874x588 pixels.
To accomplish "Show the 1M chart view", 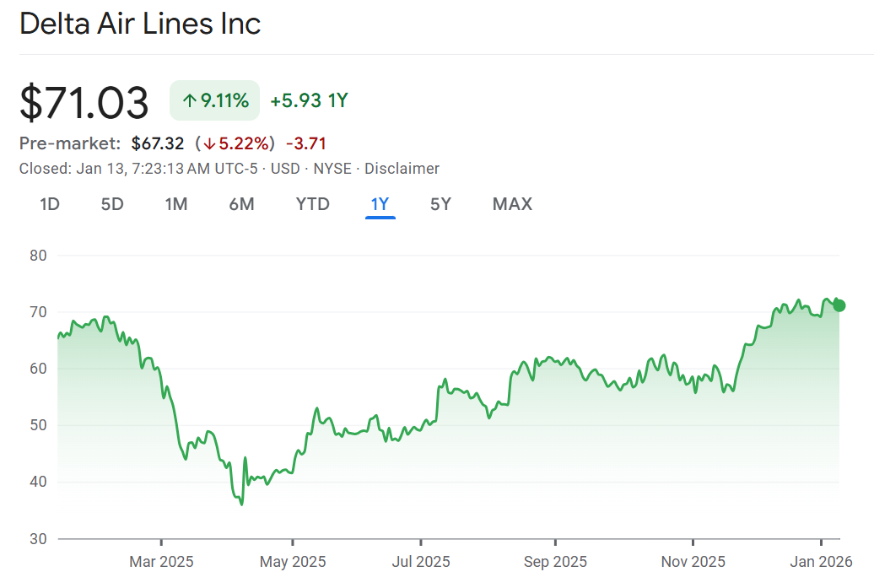I will pos(175,204).
